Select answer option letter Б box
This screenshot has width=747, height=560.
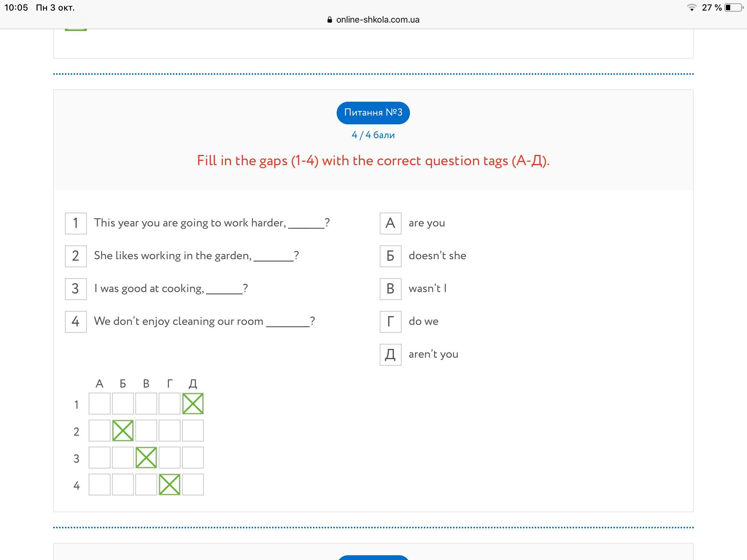pos(390,256)
